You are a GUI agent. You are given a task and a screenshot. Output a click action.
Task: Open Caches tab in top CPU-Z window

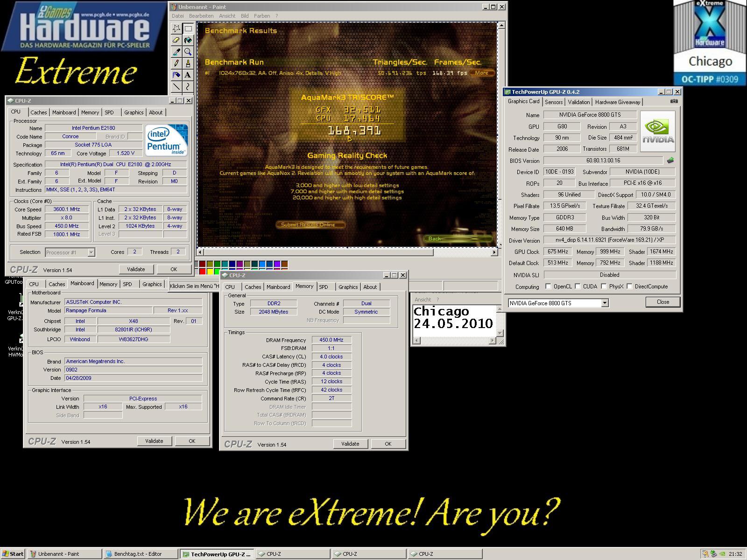click(x=39, y=112)
